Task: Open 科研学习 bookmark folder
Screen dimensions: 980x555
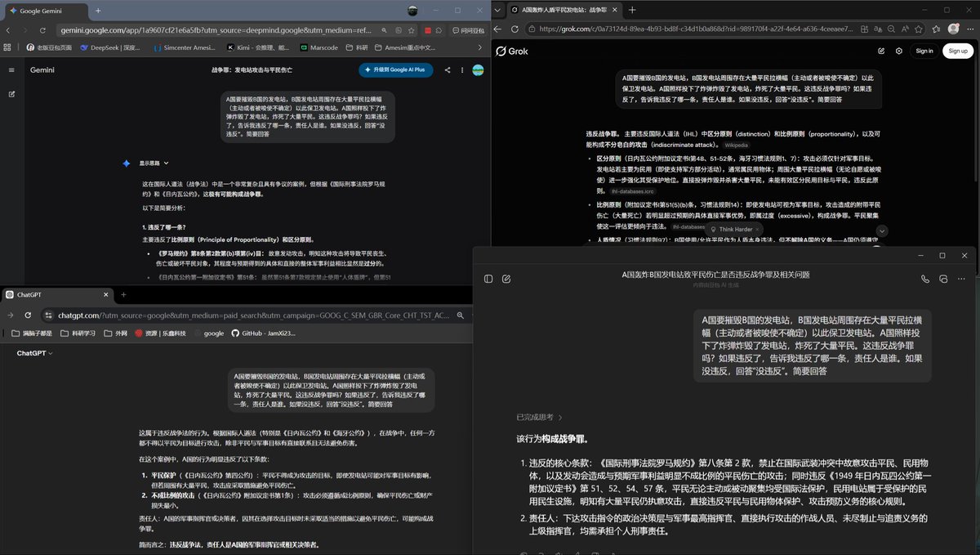Action: pyautogui.click(x=79, y=333)
